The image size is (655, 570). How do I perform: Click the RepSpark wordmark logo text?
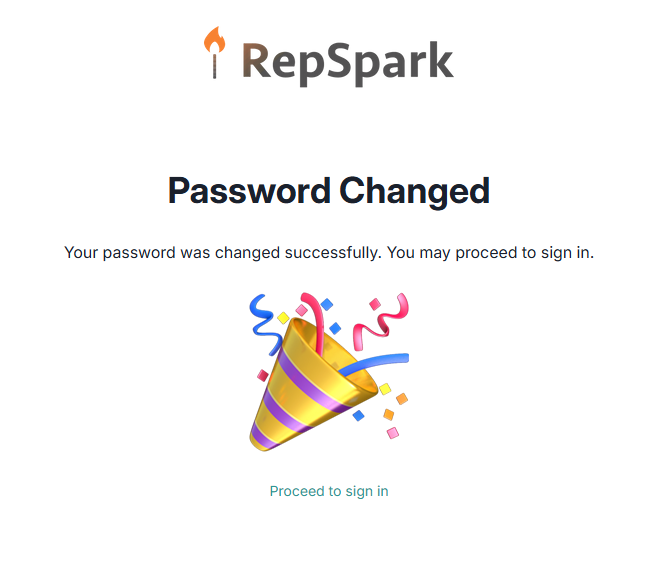point(348,63)
